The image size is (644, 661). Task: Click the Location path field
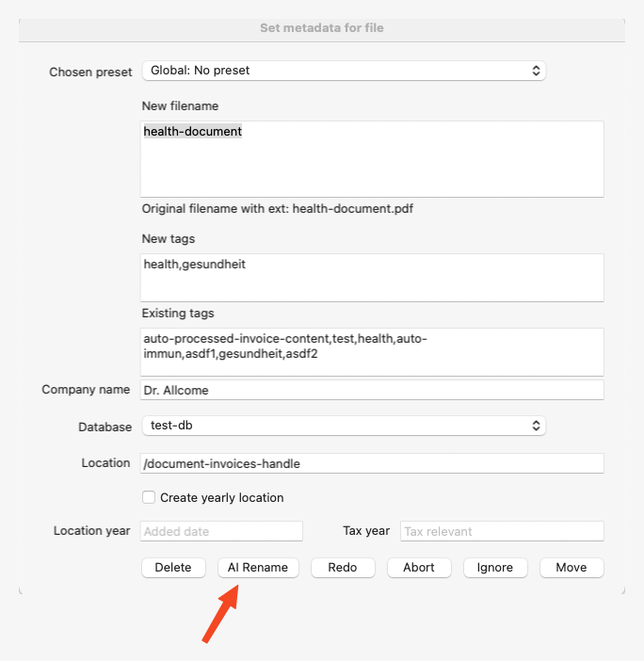372,463
